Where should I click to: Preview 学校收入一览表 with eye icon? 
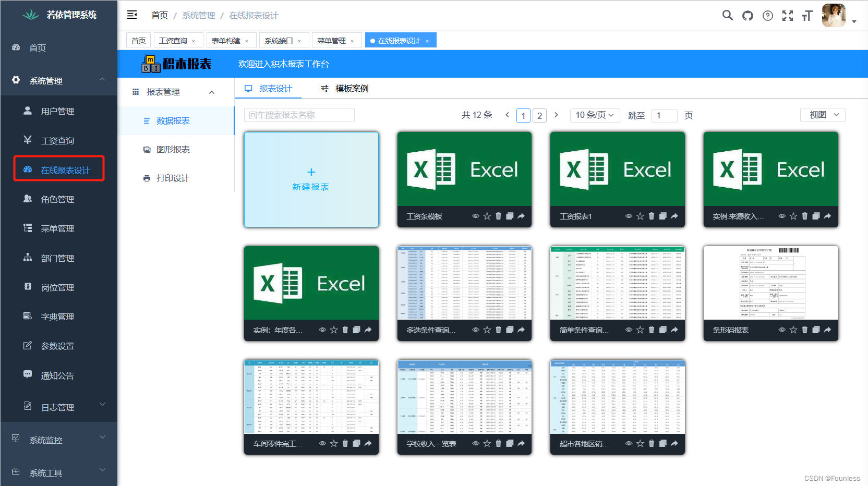[x=476, y=443]
